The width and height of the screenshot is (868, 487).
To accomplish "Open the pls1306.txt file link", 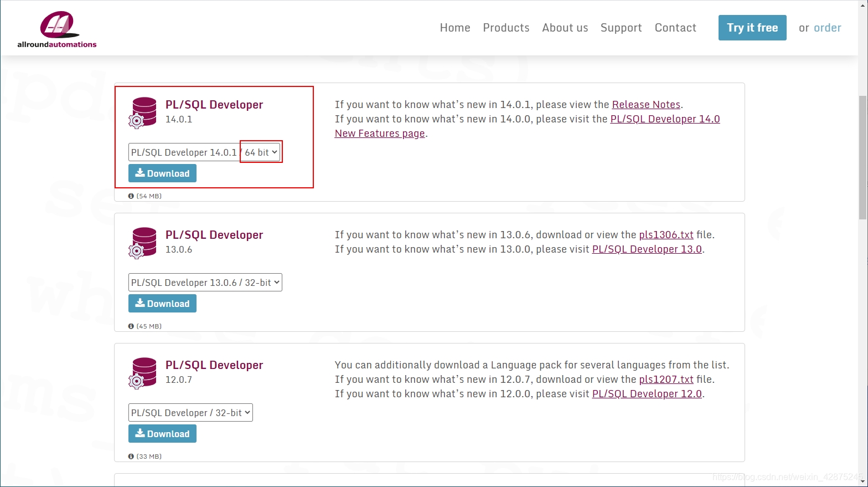I will tap(666, 235).
